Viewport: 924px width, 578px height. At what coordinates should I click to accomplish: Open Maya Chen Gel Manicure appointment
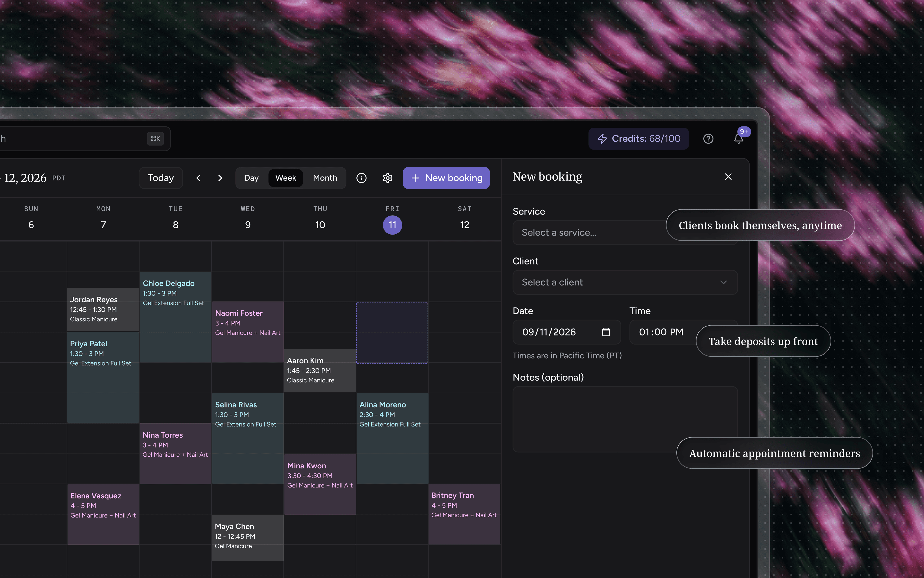tap(248, 538)
